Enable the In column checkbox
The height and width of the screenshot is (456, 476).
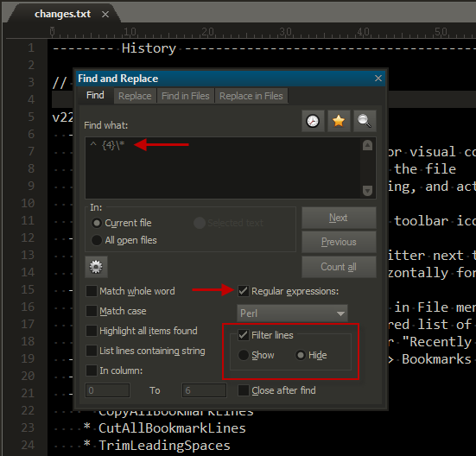[x=92, y=370]
